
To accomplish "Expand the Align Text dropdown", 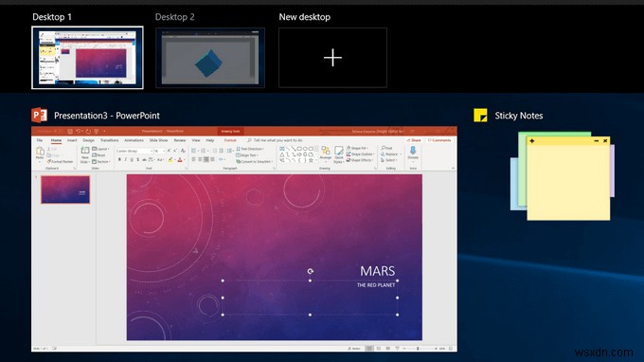I will coord(247,155).
